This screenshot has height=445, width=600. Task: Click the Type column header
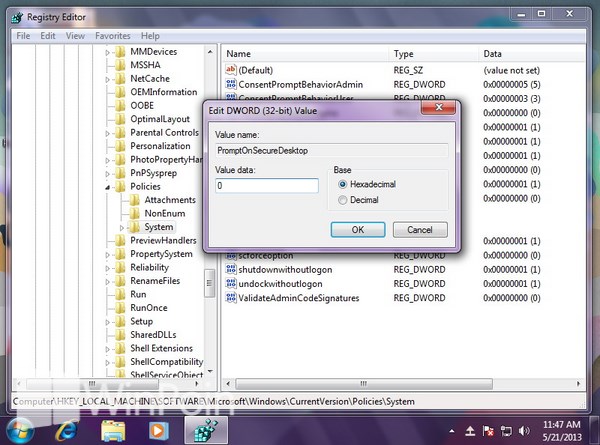coord(404,53)
